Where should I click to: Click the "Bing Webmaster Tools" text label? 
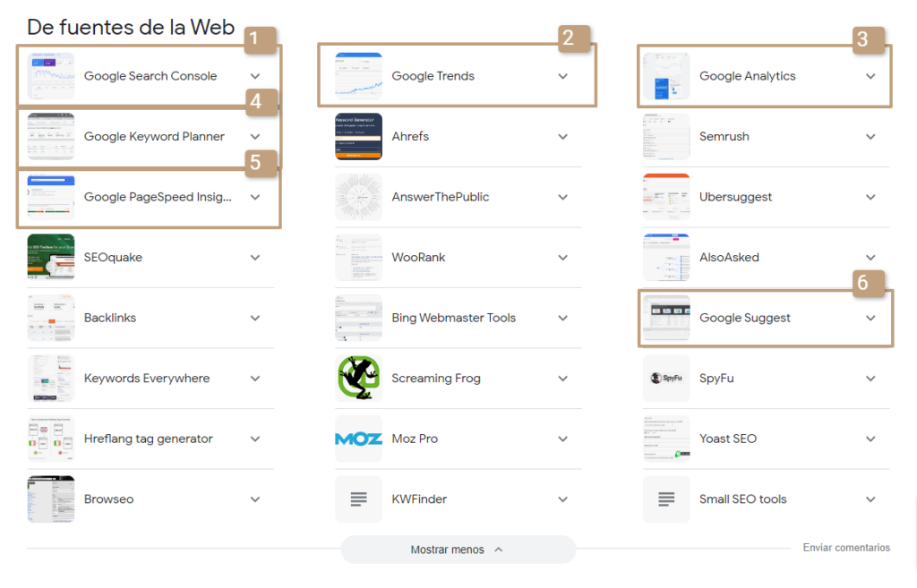coord(454,318)
